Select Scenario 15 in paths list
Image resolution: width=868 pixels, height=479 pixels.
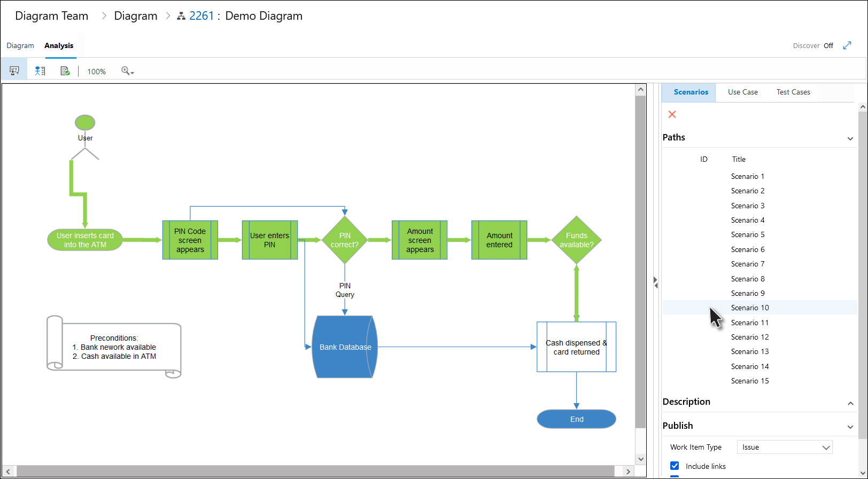(x=759, y=381)
